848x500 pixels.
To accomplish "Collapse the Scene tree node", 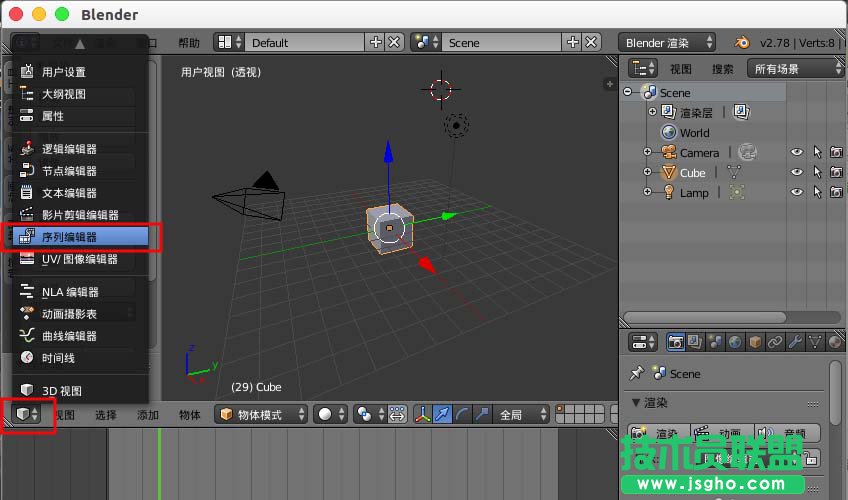I will [627, 92].
